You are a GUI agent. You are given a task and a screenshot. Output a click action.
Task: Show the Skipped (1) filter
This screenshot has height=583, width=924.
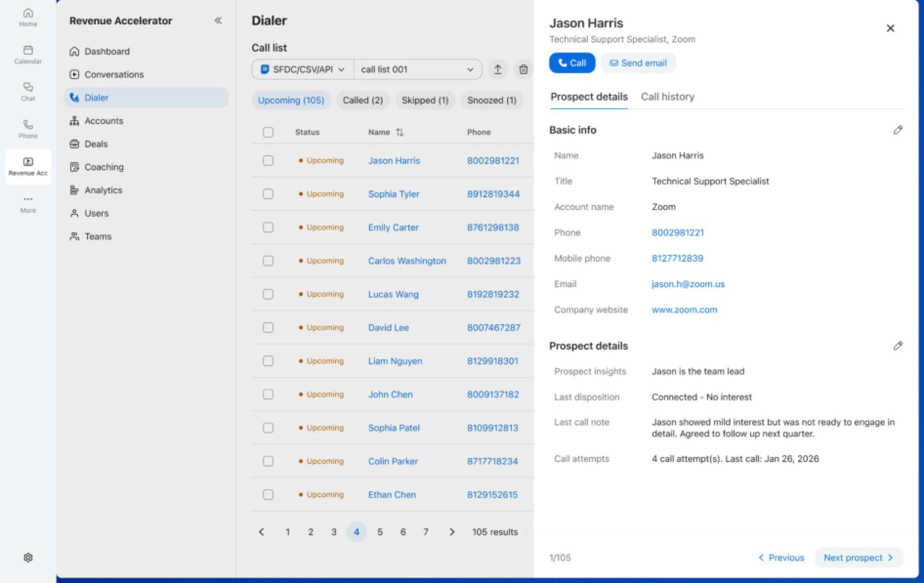tap(425, 100)
